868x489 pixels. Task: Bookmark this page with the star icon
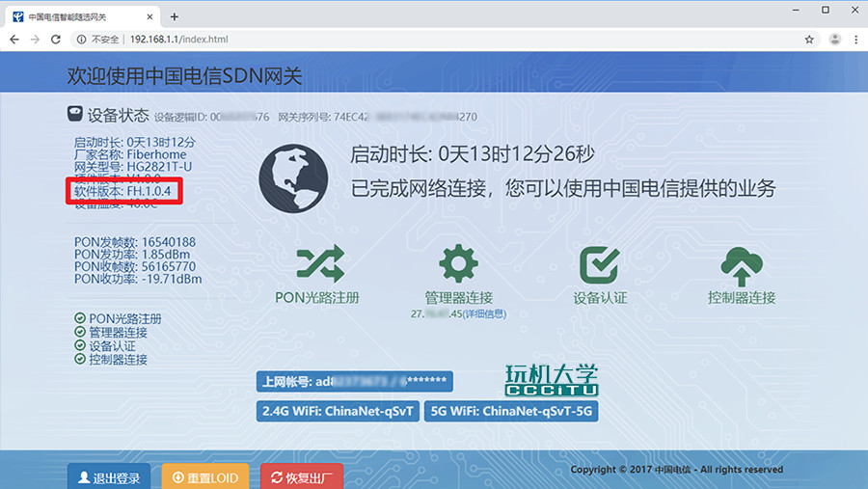(x=809, y=40)
